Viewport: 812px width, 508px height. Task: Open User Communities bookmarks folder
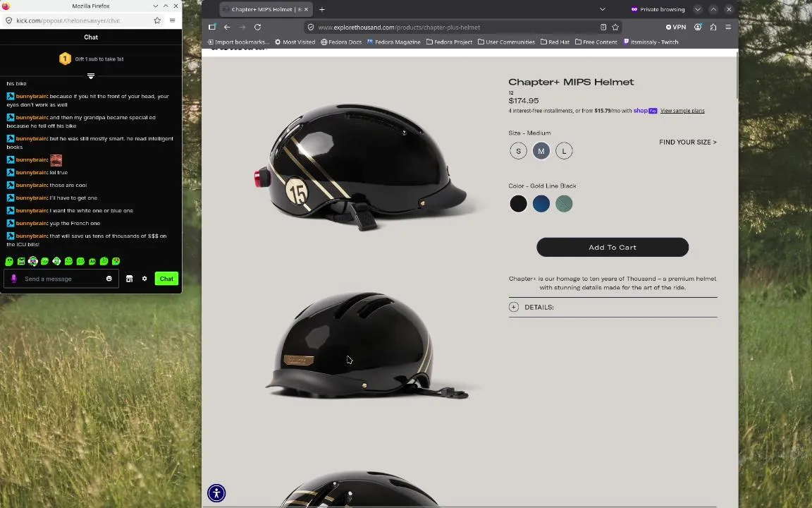point(506,42)
